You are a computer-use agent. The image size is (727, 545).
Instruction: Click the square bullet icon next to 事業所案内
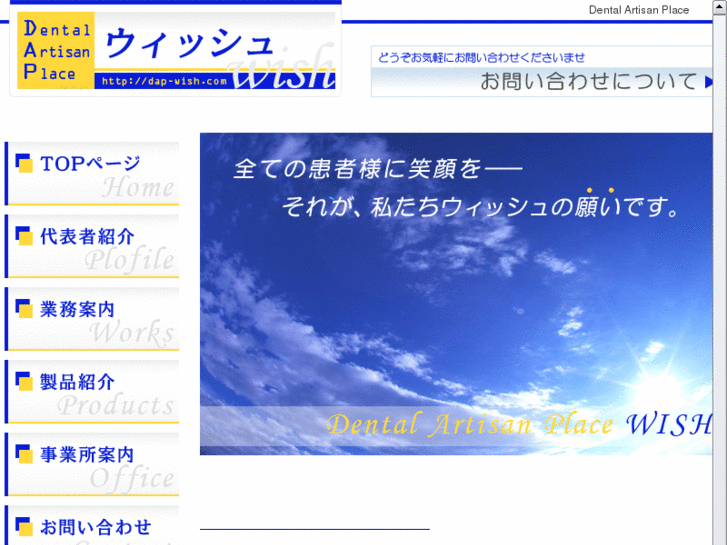click(24, 454)
